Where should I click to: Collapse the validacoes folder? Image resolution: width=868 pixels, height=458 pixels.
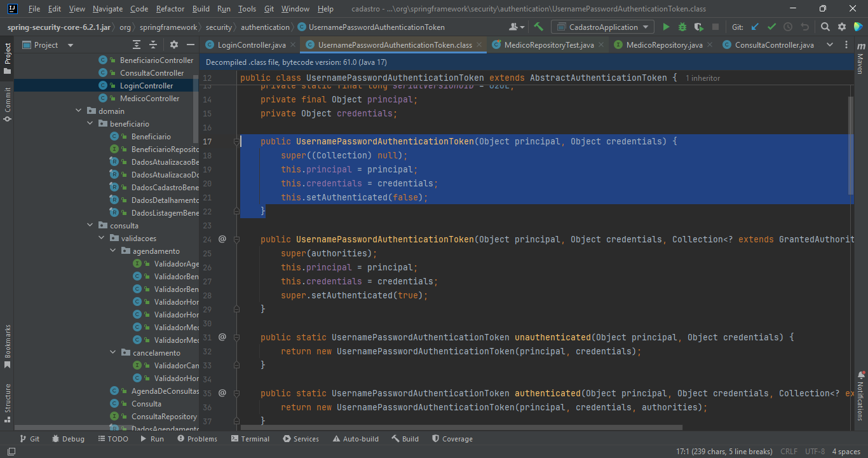click(x=102, y=238)
